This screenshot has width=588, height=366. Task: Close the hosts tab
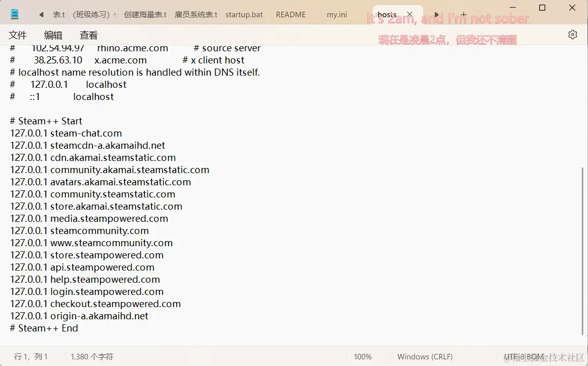410,15
